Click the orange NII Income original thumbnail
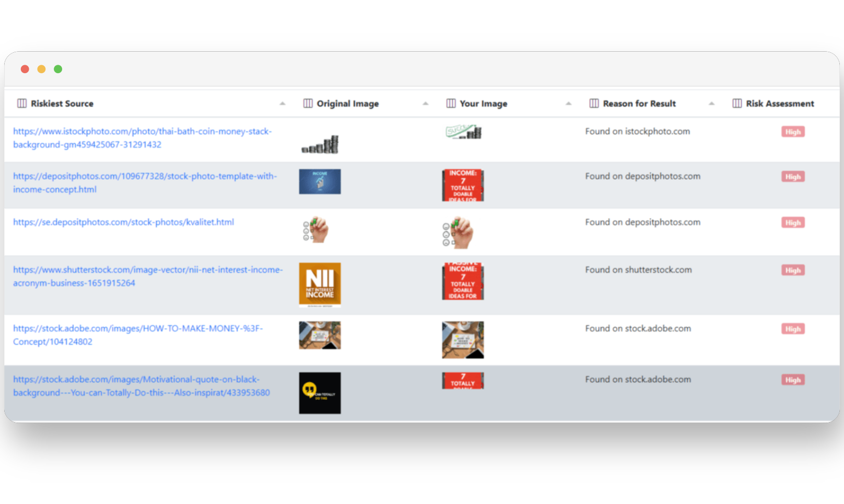 (320, 284)
